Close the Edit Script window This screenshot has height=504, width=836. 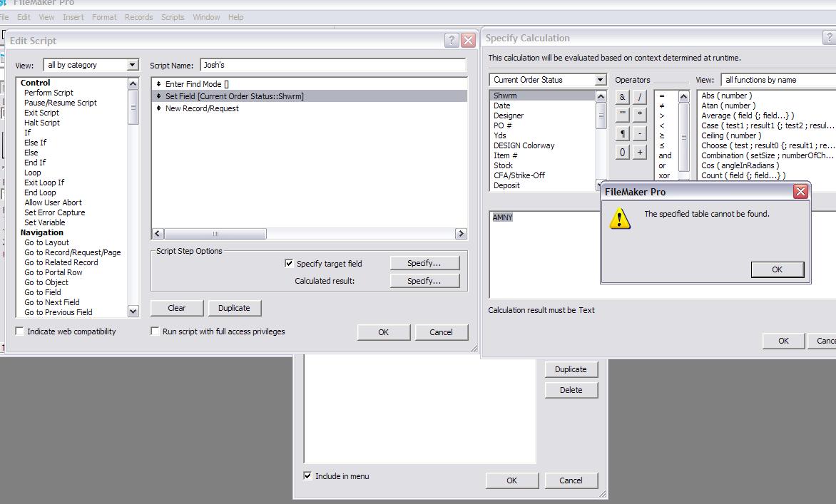pos(468,40)
